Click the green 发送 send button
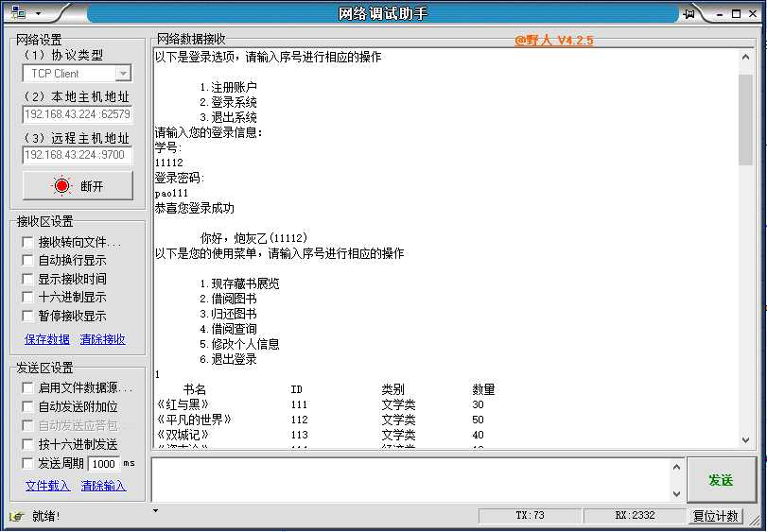The height and width of the screenshot is (532, 767). click(x=721, y=480)
